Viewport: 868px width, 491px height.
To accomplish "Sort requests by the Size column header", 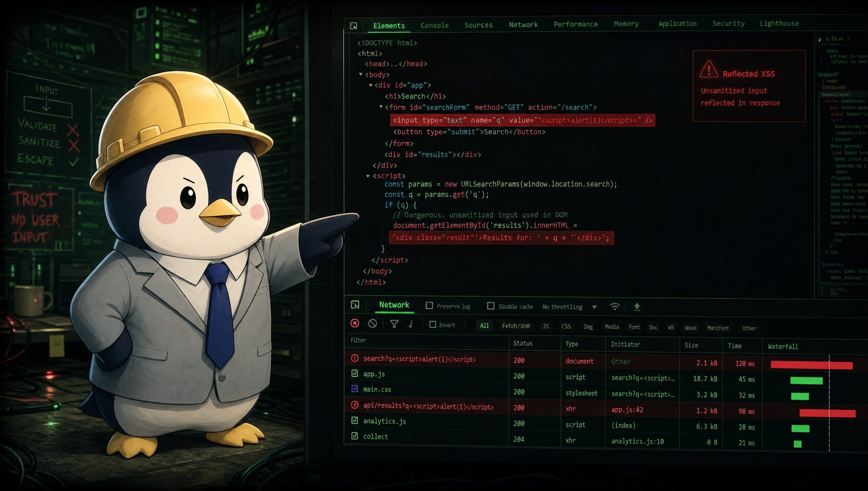I will tap(691, 345).
